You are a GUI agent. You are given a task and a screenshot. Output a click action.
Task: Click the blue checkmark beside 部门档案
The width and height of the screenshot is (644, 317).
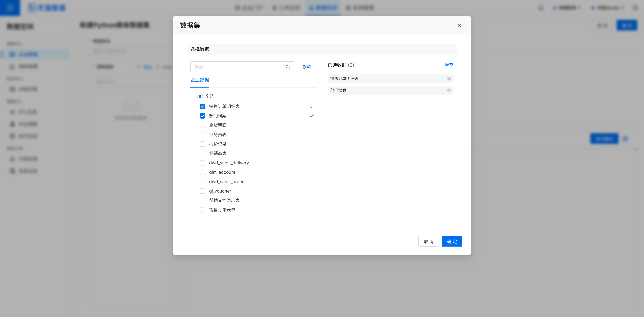(x=311, y=116)
